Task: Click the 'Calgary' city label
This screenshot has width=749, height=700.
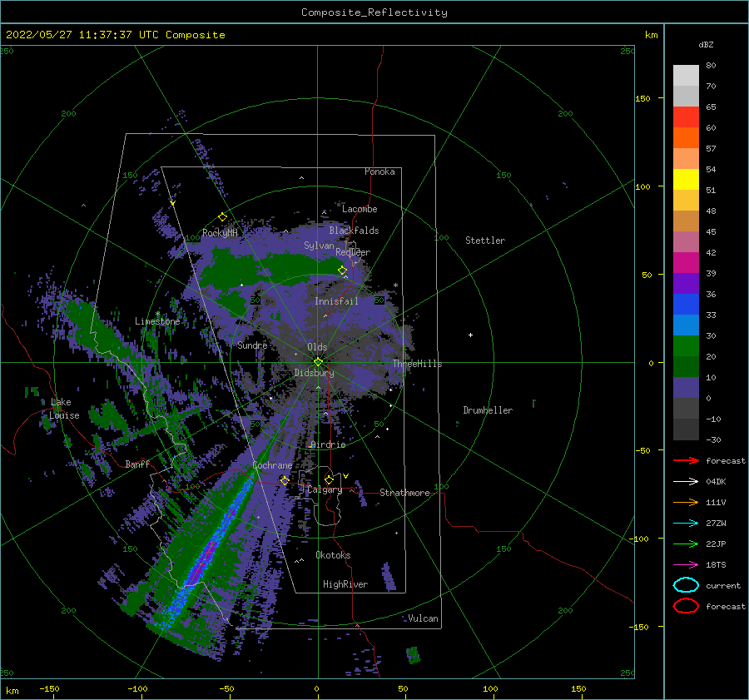Action: pos(325,489)
